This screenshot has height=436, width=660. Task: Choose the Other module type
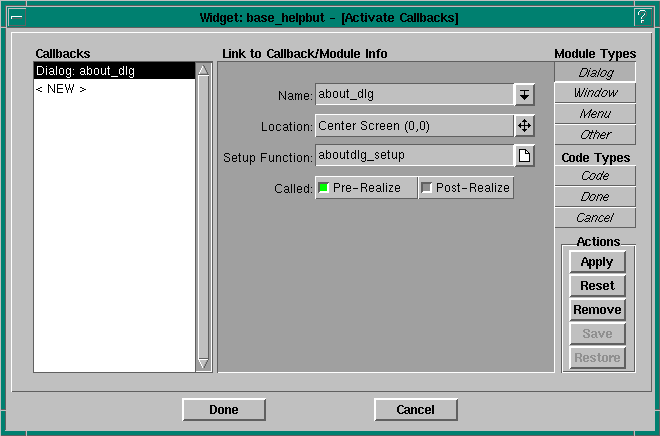[596, 135]
